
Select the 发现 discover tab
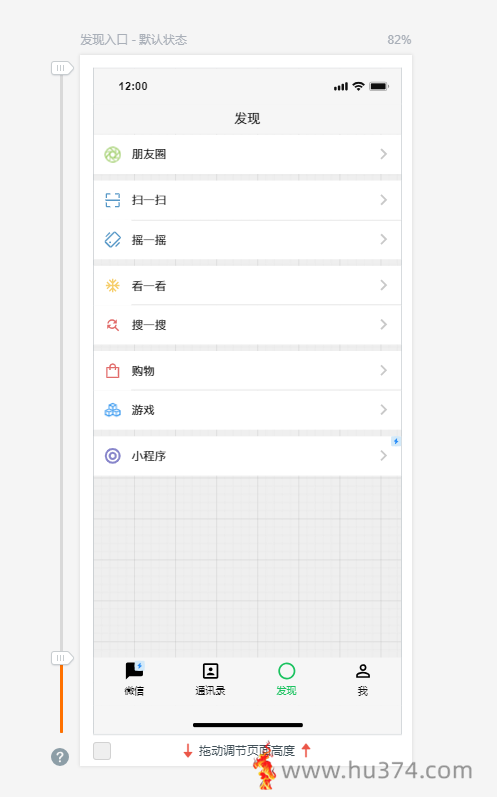(287, 679)
